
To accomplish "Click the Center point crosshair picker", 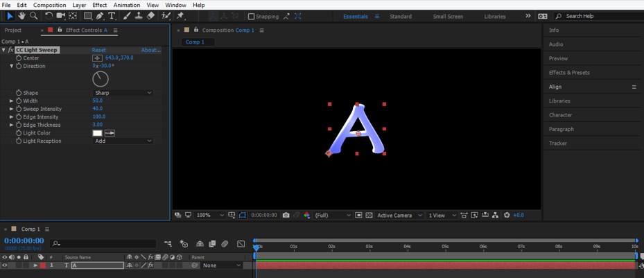I will 97,58.
